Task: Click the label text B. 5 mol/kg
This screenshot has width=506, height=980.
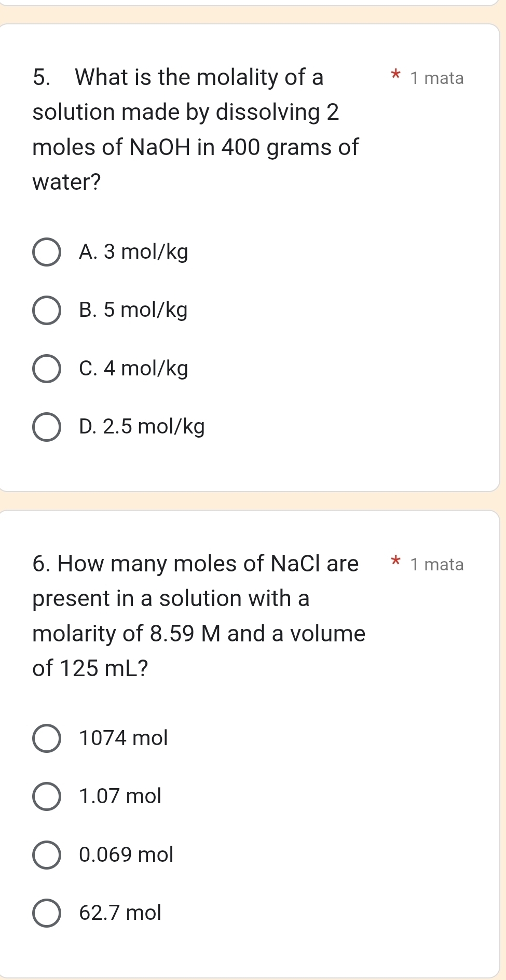Action: click(x=133, y=310)
